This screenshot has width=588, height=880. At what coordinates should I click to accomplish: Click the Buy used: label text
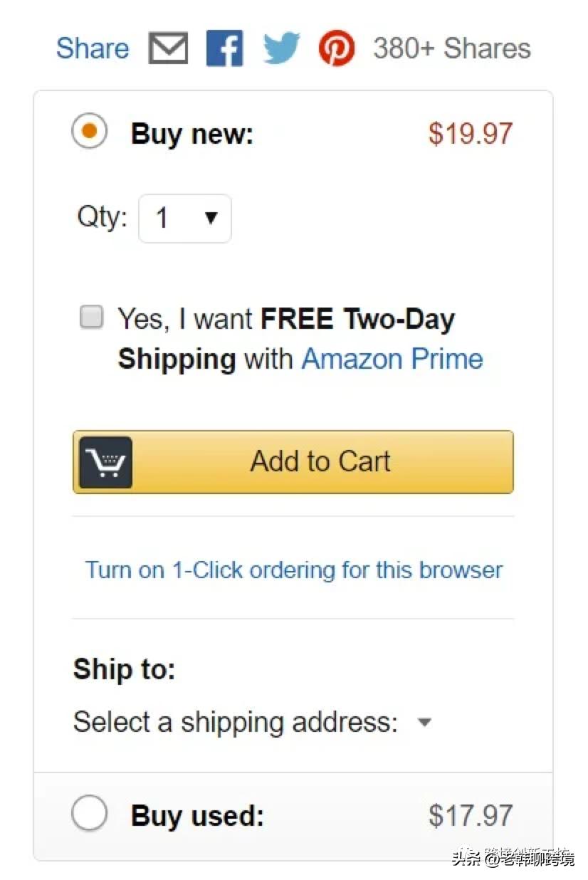[197, 815]
